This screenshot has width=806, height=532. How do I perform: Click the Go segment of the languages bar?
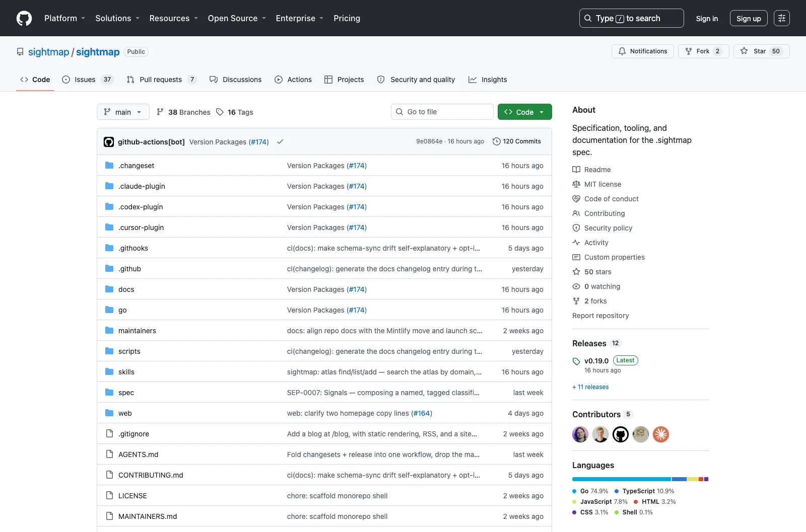click(622, 479)
